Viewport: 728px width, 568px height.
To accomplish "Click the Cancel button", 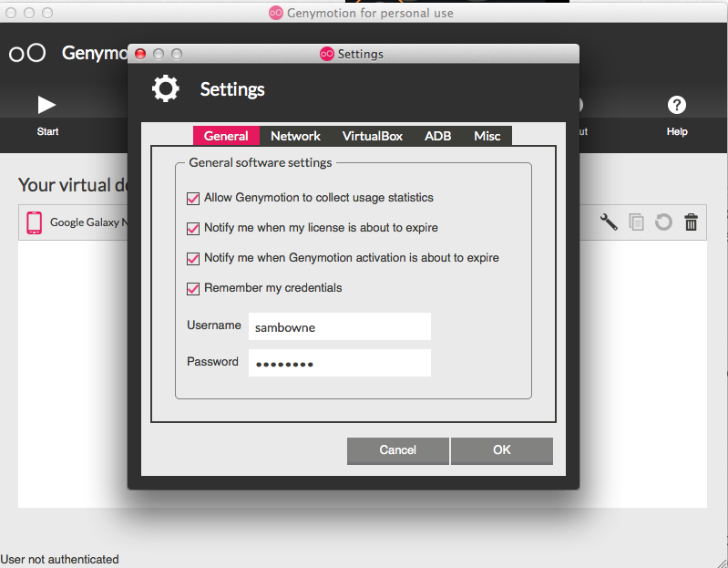I will pos(398,450).
